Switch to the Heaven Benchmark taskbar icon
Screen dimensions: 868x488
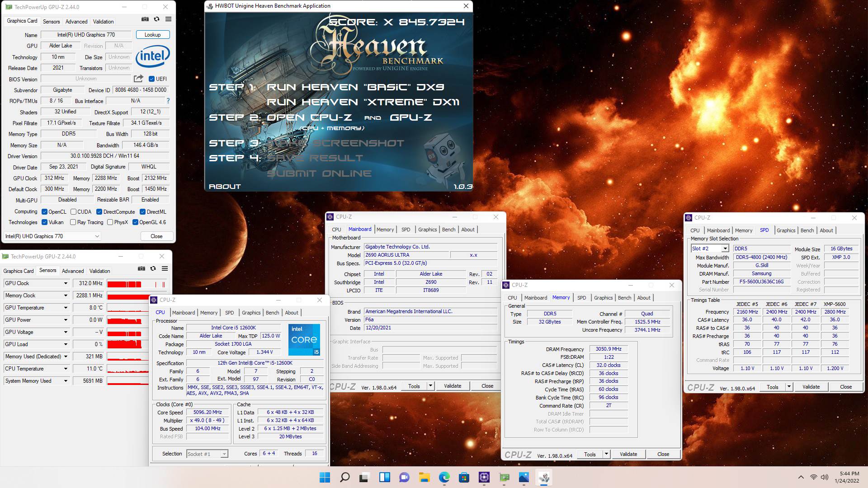click(544, 477)
